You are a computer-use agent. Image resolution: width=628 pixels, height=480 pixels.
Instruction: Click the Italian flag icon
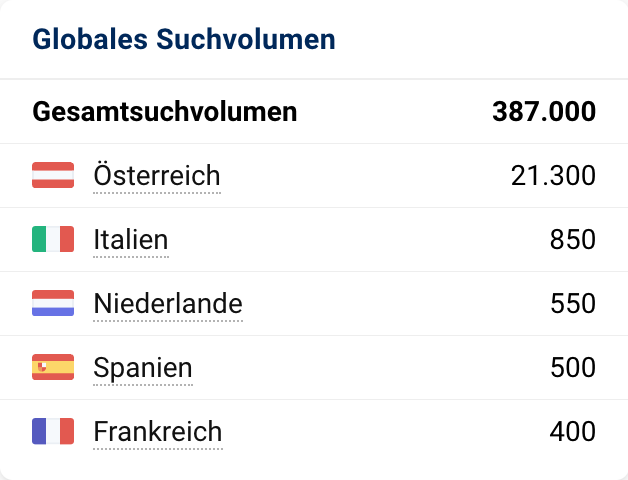tap(53, 240)
